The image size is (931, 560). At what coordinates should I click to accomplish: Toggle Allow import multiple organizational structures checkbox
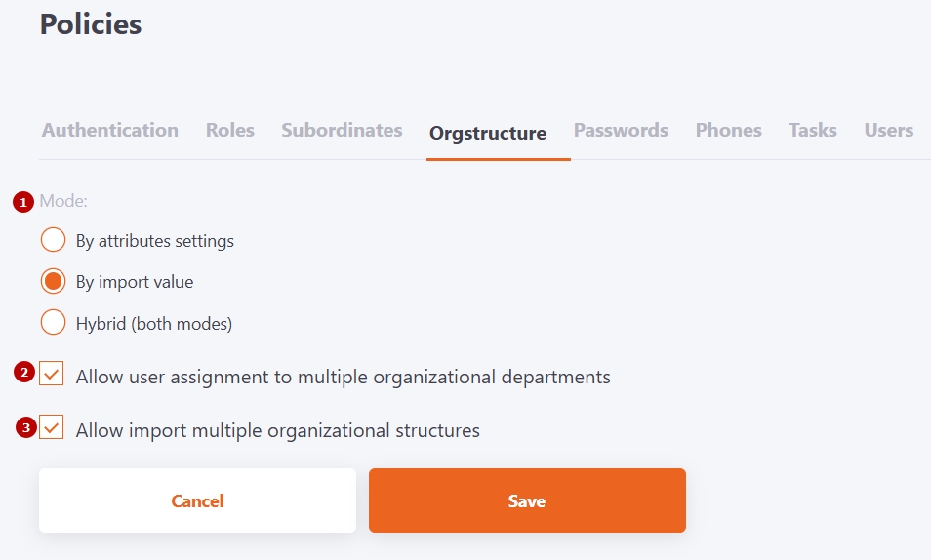click(52, 427)
